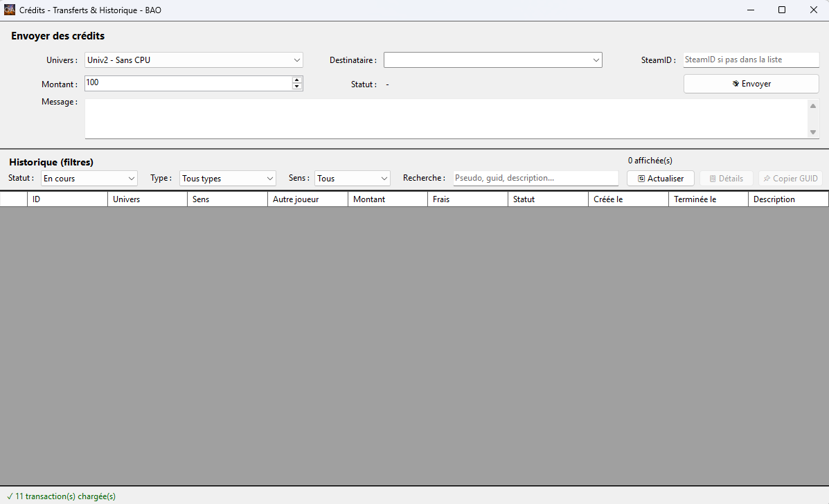Click the Recherche search field
This screenshot has height=504, width=829.
pos(535,179)
